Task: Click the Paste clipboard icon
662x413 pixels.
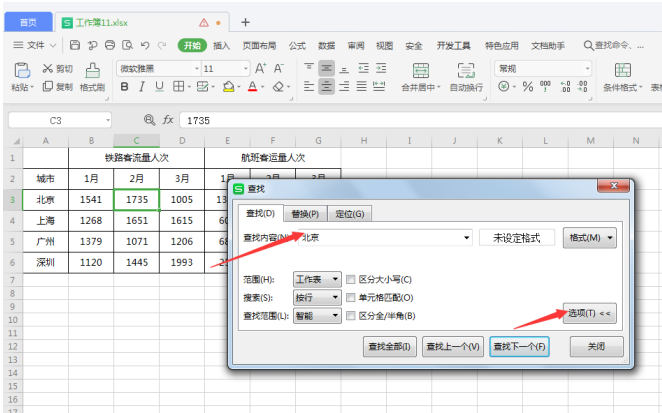Action: point(22,70)
